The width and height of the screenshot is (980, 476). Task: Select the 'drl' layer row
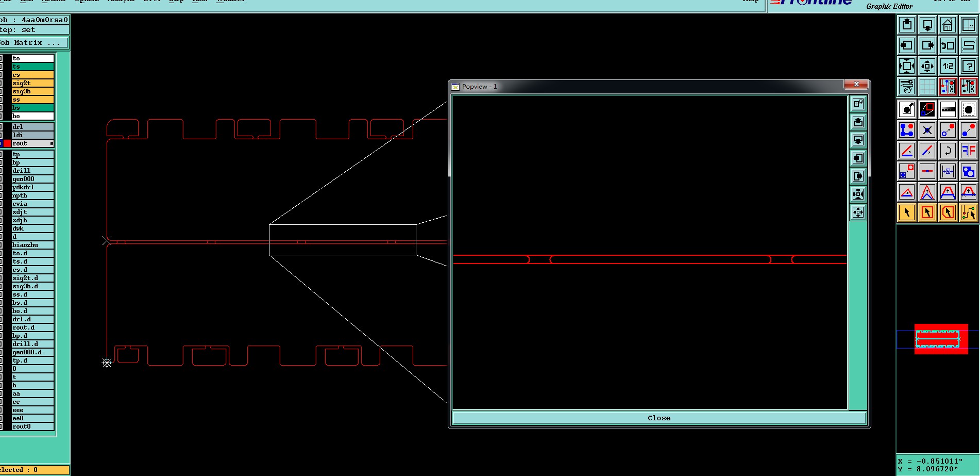pyautogui.click(x=32, y=127)
